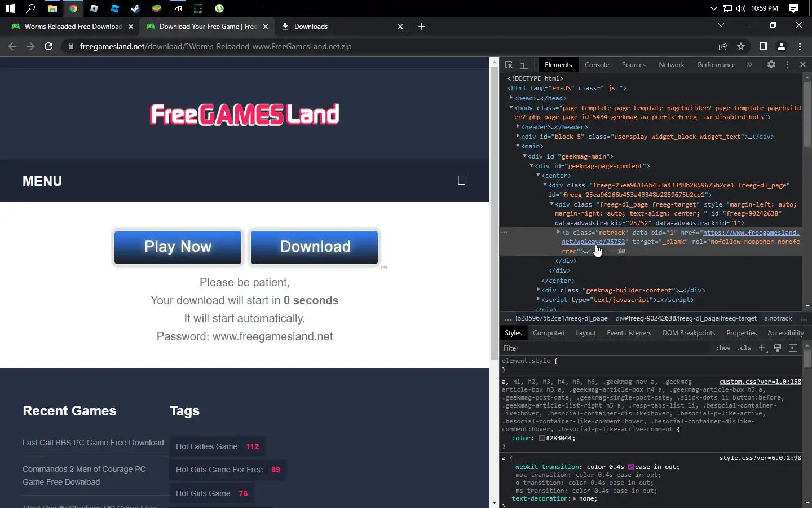Open the Network tab
812x508 pixels.
pos(671,65)
